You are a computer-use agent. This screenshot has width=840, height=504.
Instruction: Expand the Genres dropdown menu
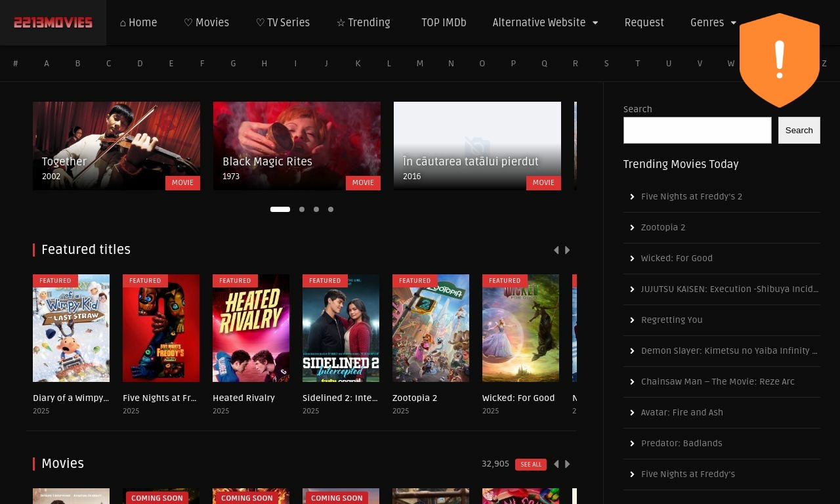(x=713, y=23)
